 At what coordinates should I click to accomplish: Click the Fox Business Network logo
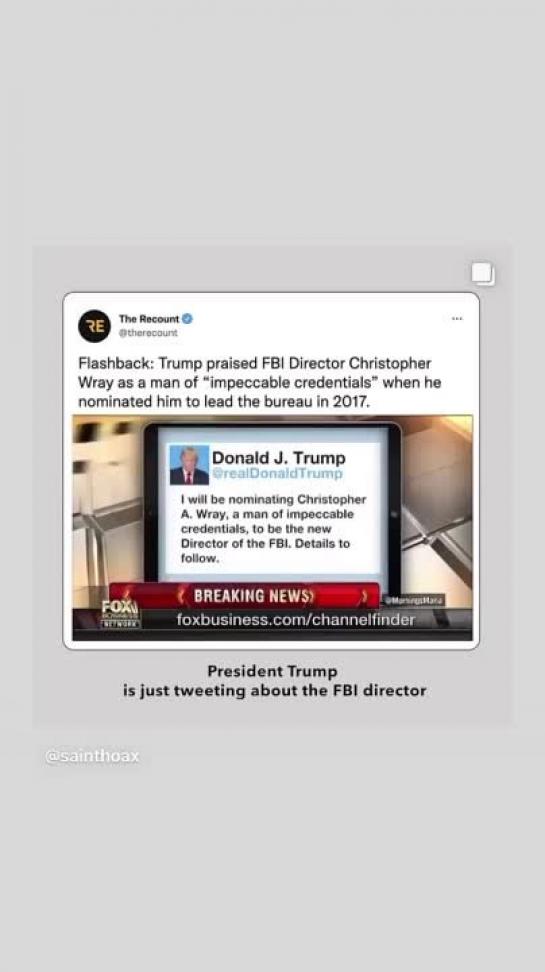(120, 612)
